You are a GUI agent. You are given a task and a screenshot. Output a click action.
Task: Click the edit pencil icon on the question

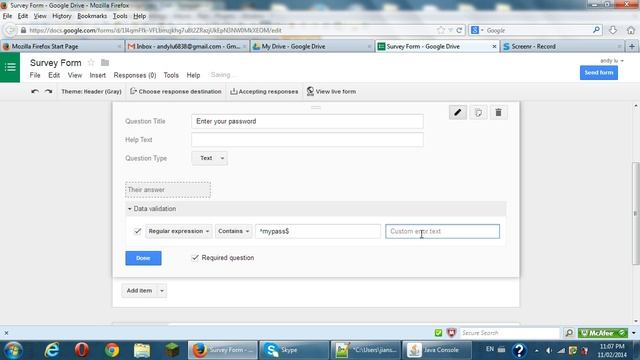[x=458, y=112]
